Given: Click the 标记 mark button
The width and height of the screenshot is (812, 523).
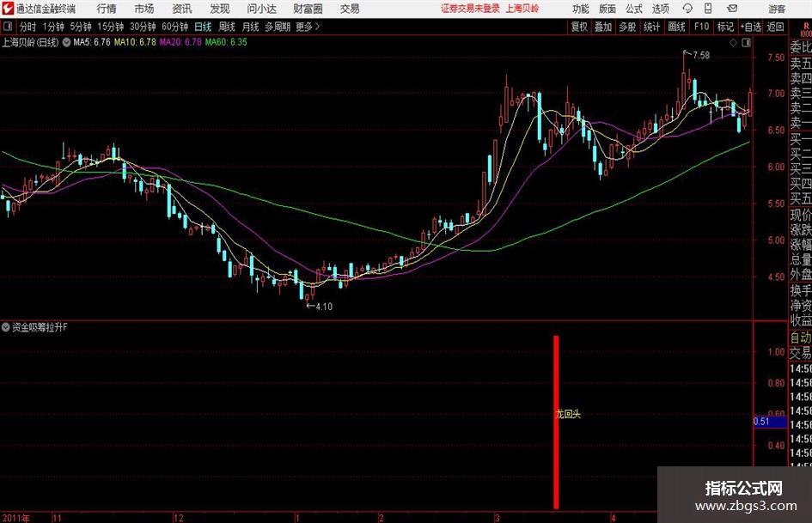Looking at the screenshot, I should (x=725, y=27).
